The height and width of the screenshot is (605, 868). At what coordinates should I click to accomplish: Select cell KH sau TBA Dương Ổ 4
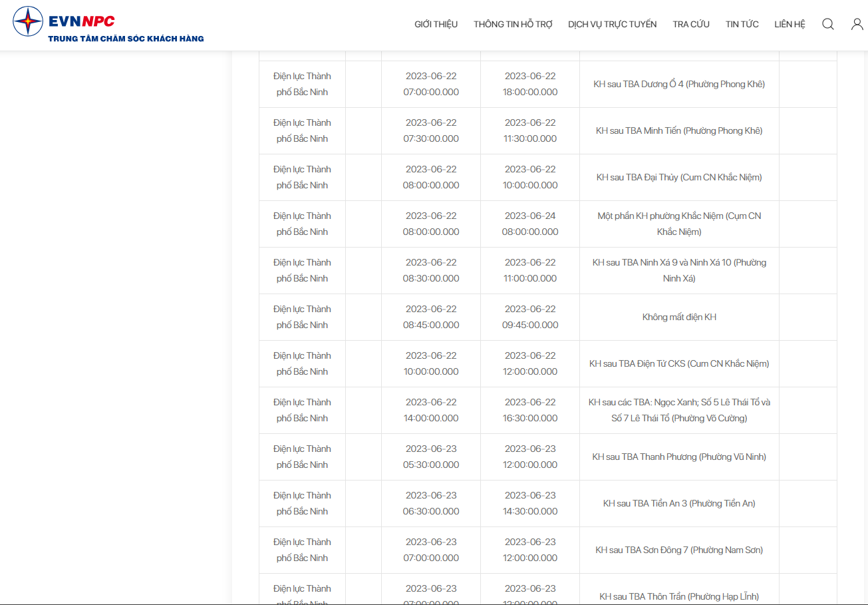coord(679,85)
